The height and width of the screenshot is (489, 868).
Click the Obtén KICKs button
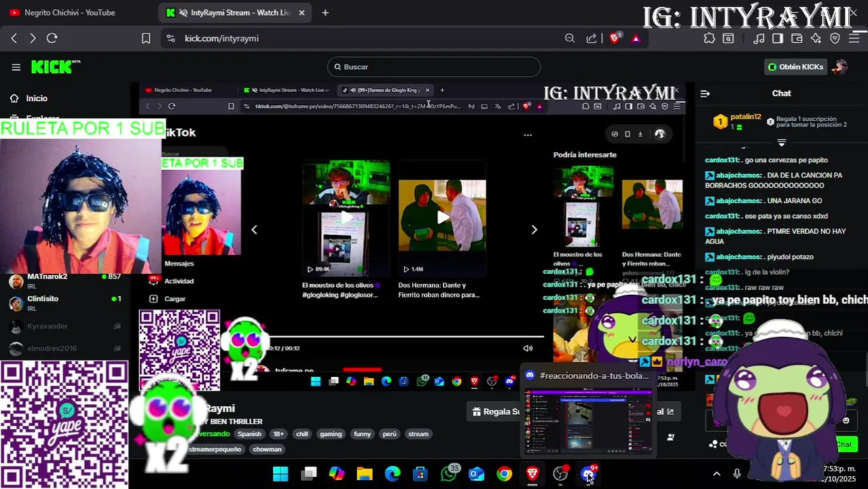795,67
